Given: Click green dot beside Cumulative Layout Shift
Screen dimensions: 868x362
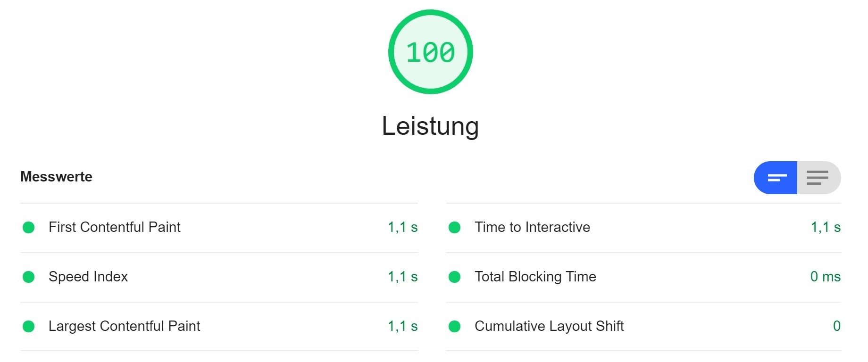Looking at the screenshot, I should 455,327.
